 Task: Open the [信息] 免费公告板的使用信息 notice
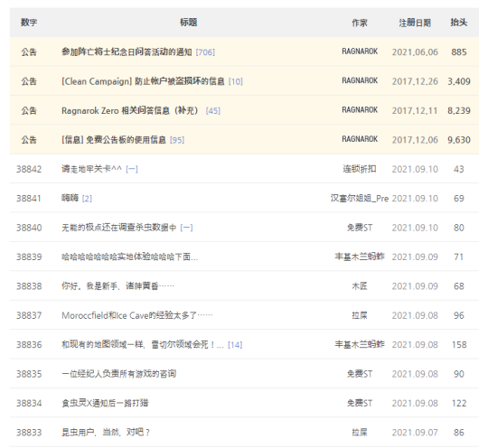pos(114,140)
